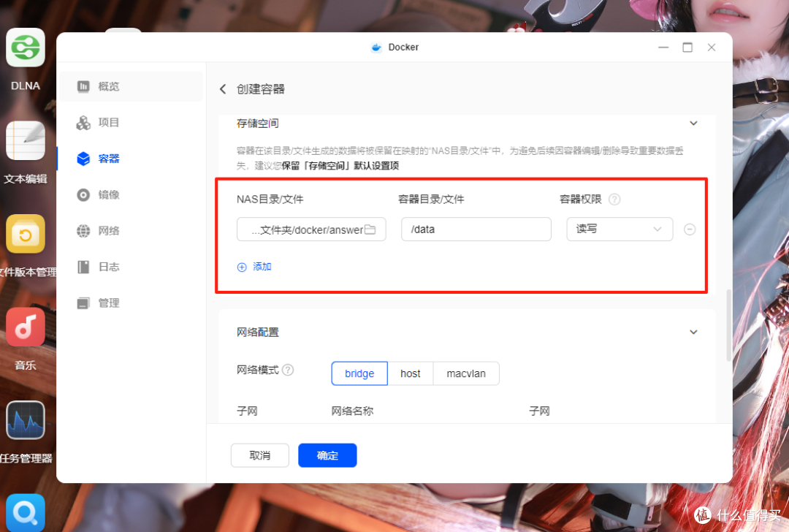Select macvlan network mode
The height and width of the screenshot is (532, 789).
(x=466, y=373)
